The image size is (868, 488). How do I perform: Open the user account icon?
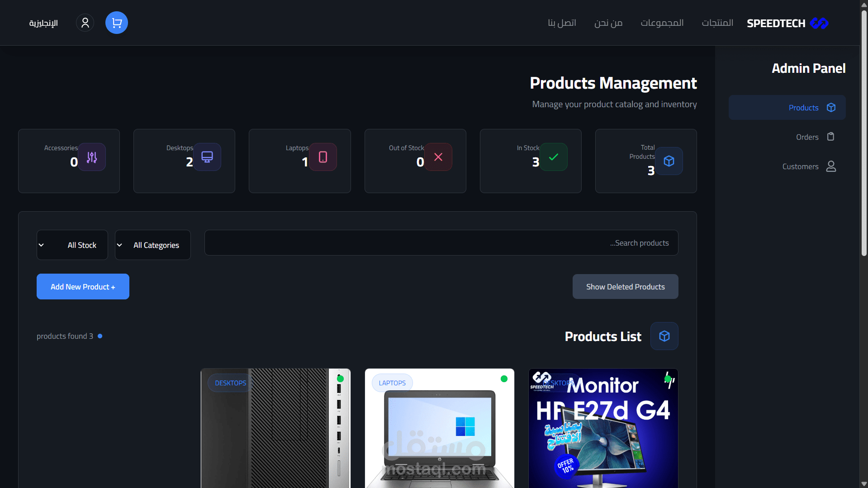pos(85,23)
